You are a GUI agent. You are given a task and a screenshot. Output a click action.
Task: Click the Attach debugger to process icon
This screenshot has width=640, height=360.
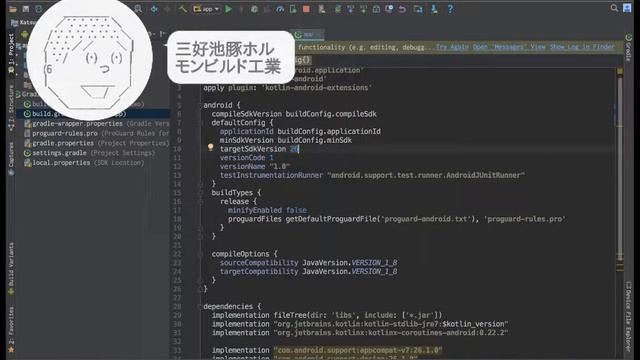[x=293, y=9]
